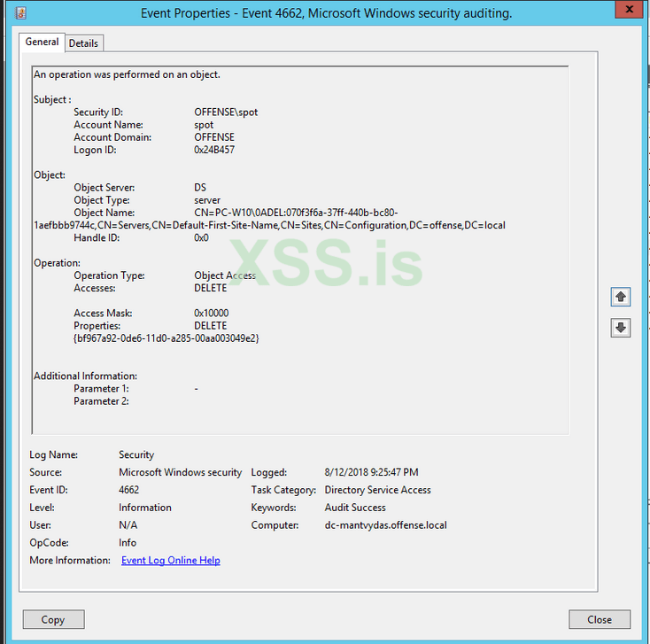Click the Object Name CN=PC-W10 line
This screenshot has height=644, width=650.
[296, 213]
